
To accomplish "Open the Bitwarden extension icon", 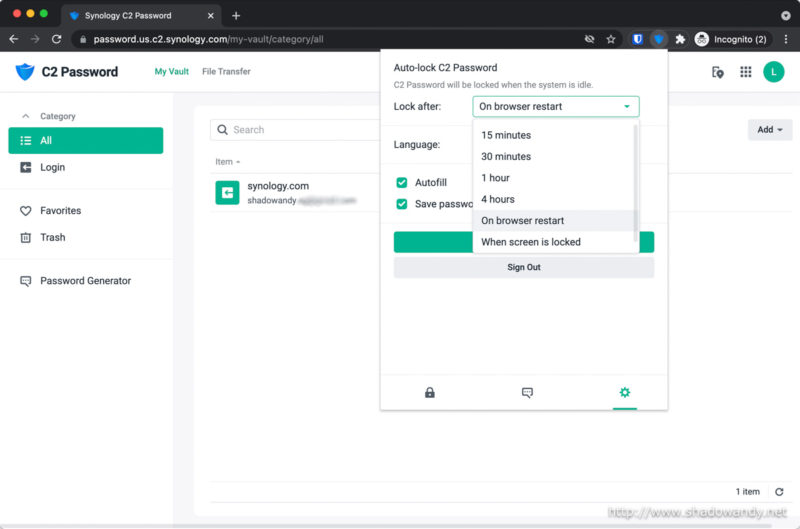I will 637,39.
